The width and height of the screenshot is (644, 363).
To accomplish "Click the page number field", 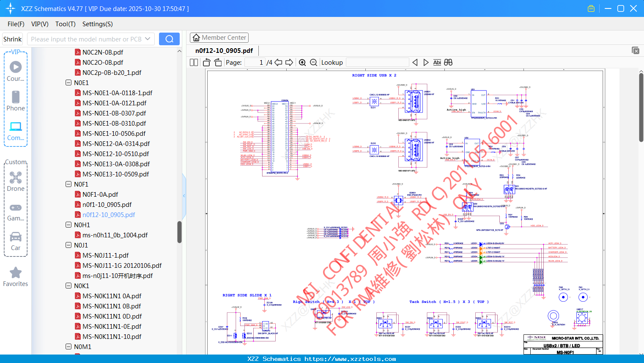I will click(x=255, y=62).
